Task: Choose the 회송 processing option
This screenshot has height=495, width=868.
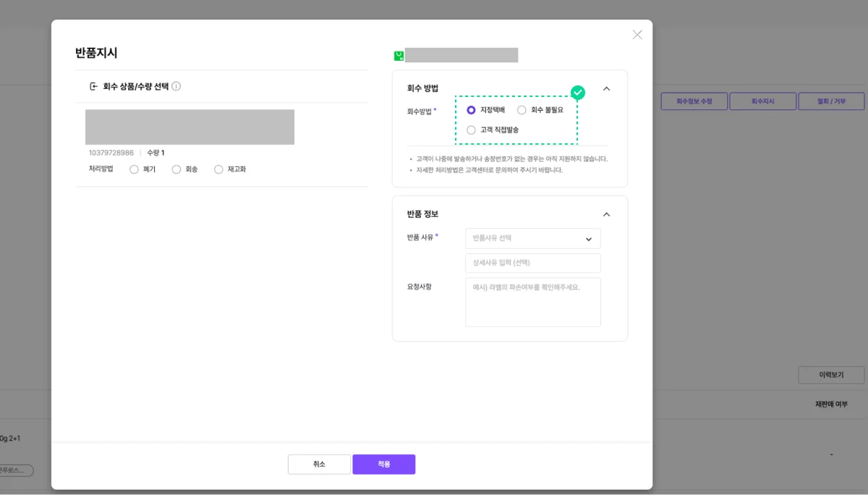Action: (x=176, y=169)
